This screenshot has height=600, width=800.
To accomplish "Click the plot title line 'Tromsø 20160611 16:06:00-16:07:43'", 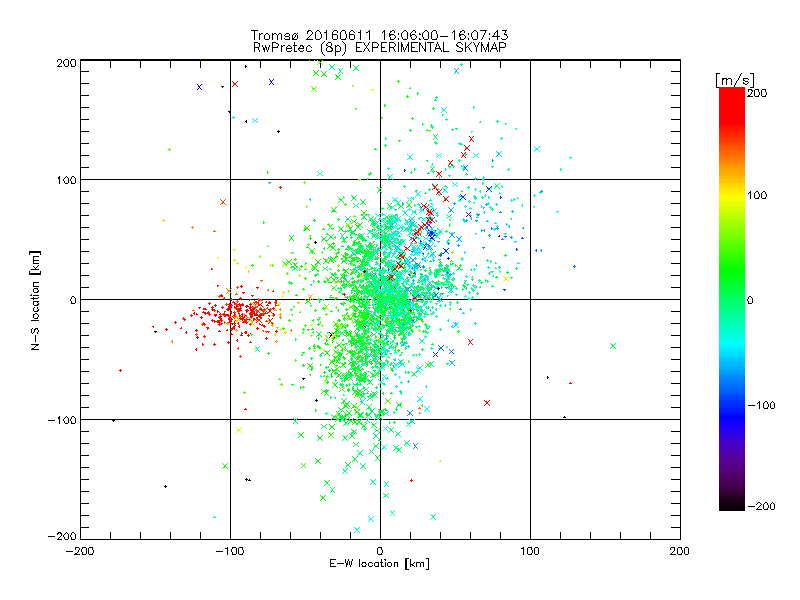I will pos(380,35).
